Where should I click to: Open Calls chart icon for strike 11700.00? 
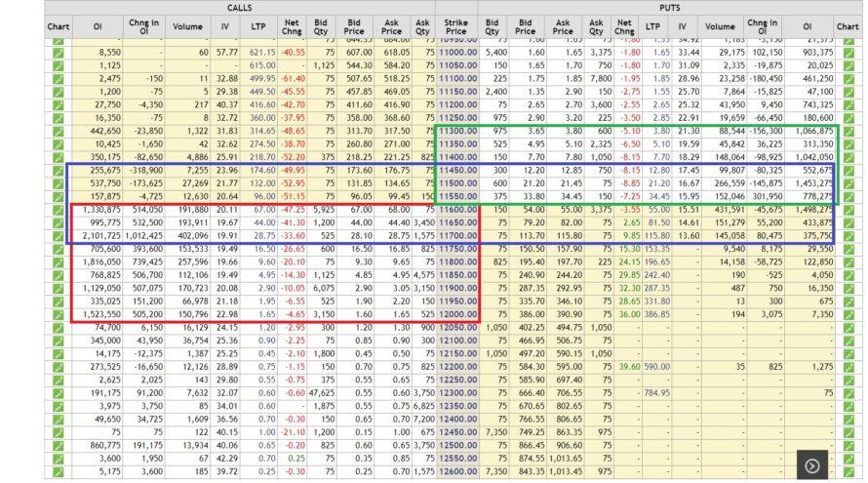coord(59,236)
